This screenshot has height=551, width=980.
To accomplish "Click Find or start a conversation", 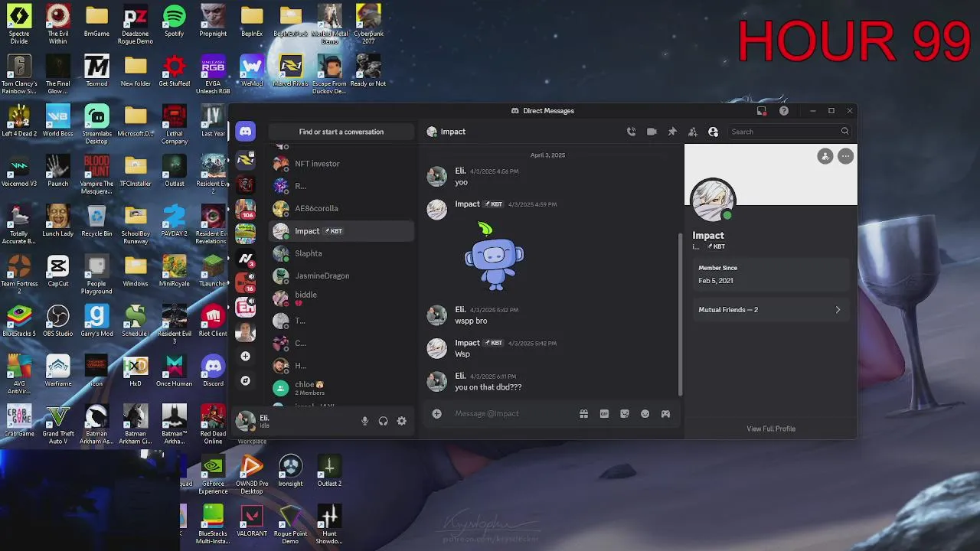I will [x=341, y=132].
